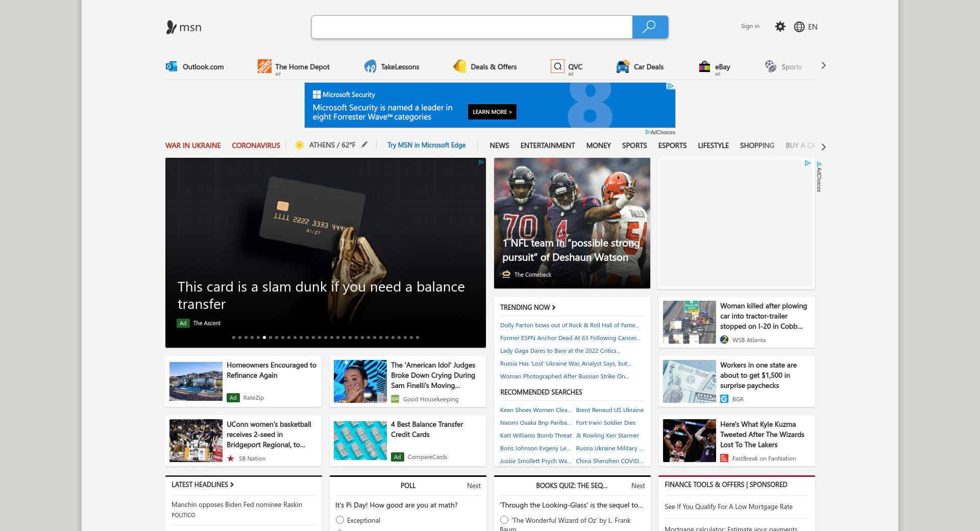Viewport: 980px width, 531px height.
Task: Click the Learn More button on Microsoft Security ad
Action: [492, 112]
